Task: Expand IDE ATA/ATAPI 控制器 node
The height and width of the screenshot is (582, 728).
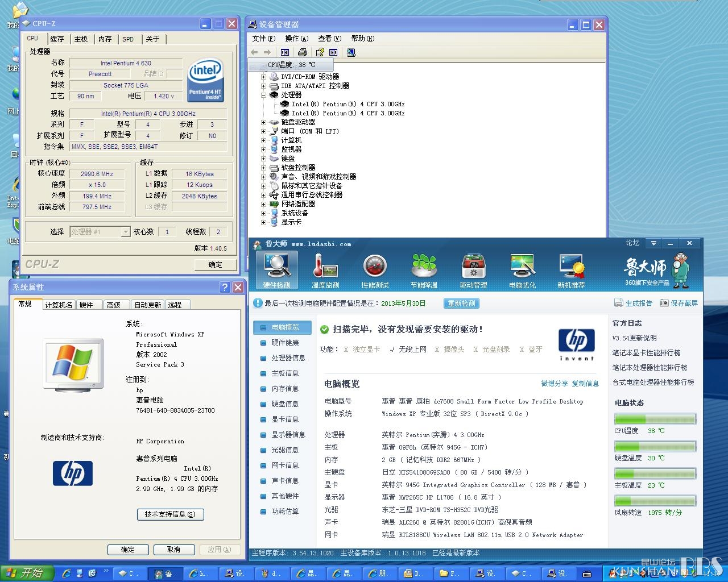Action: tap(263, 86)
